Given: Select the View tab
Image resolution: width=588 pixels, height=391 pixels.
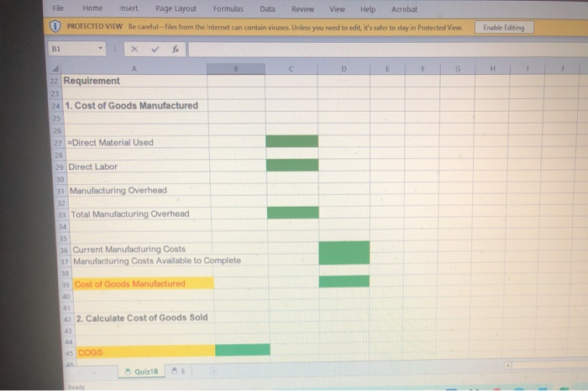Looking at the screenshot, I should 337,9.
